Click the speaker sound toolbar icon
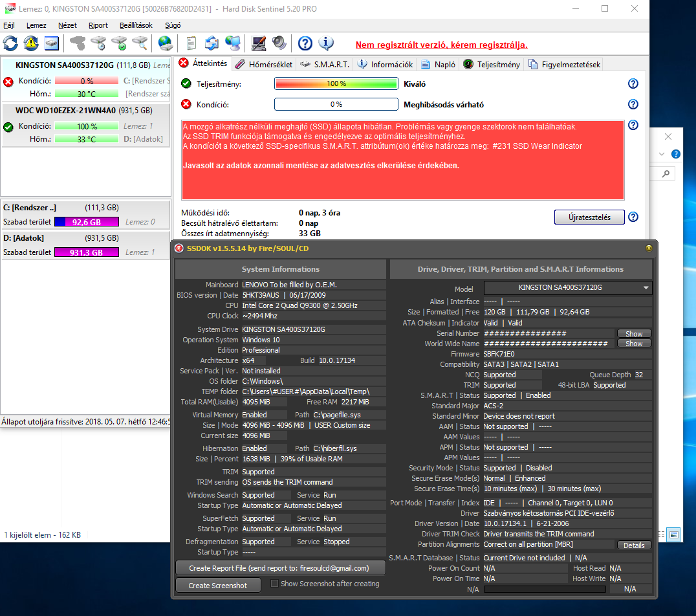Screen dimensions: 696x616 click(x=279, y=43)
